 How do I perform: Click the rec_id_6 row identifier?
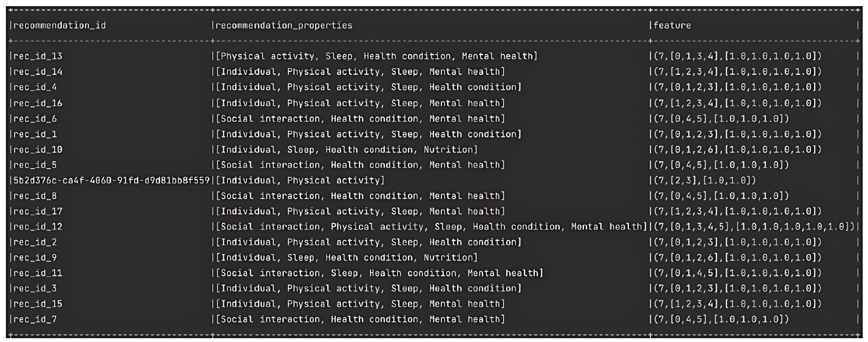(x=35, y=118)
